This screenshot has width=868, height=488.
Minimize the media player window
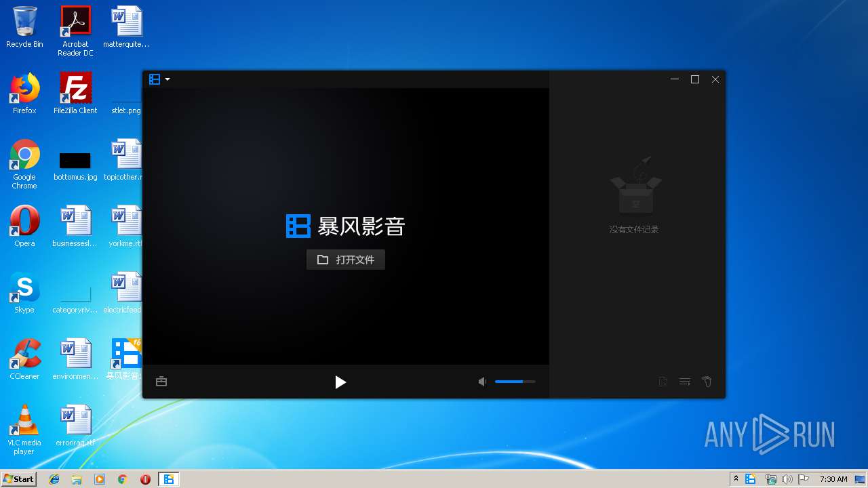[x=675, y=79]
